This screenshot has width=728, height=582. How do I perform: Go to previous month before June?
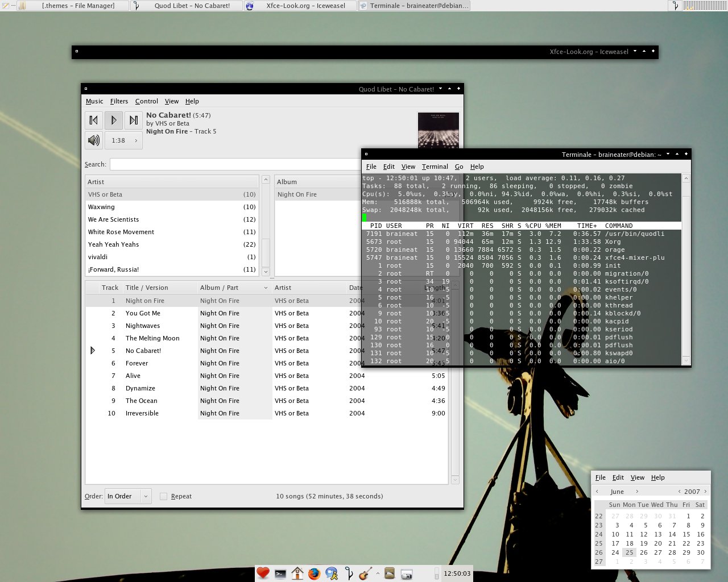[x=597, y=492]
